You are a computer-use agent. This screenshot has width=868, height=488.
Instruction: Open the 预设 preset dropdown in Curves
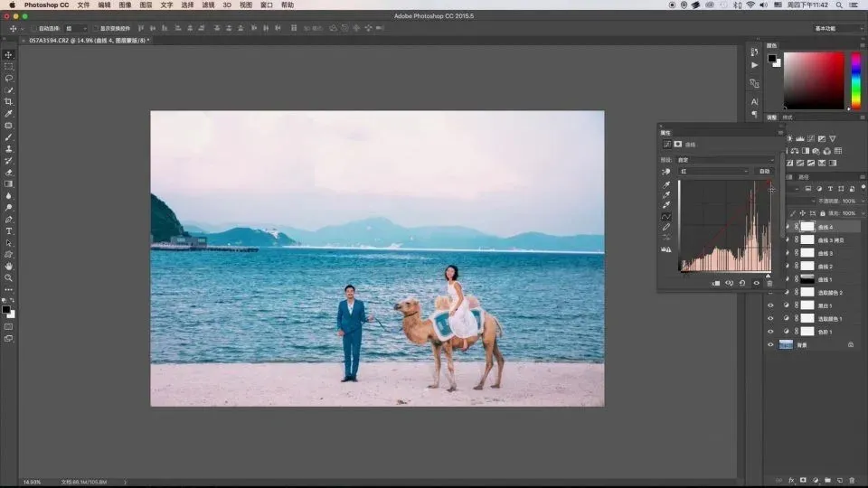coord(725,160)
